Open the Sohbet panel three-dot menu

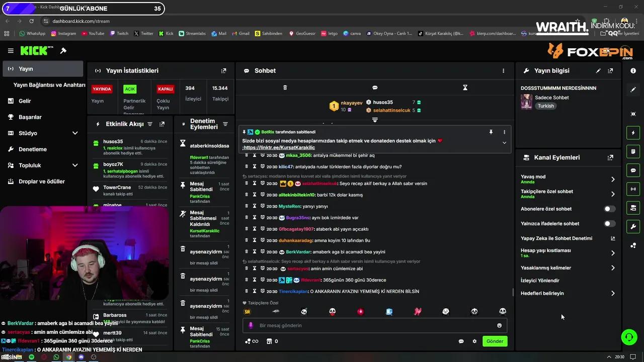pyautogui.click(x=503, y=71)
